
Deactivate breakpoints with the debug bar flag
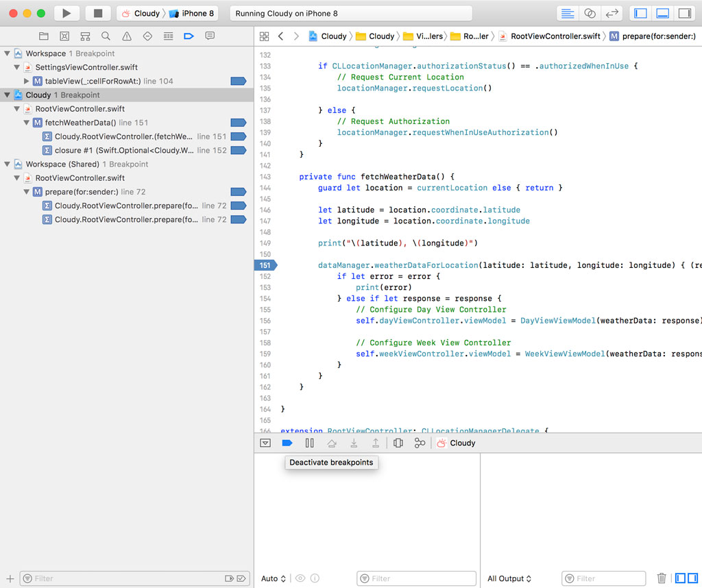point(287,443)
